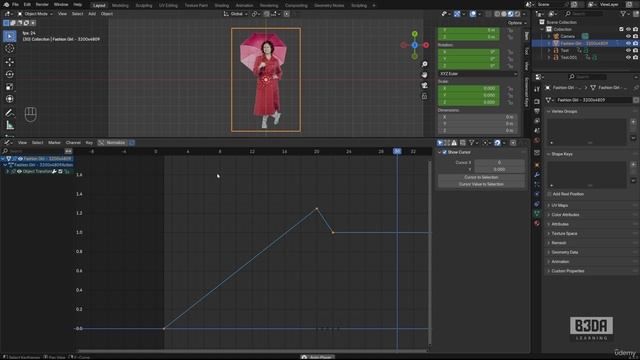Expand Geometry Data panel

564,252
